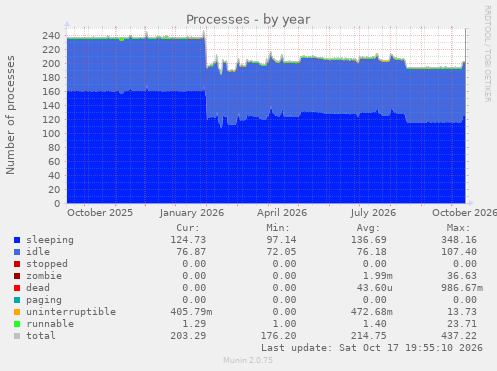Click the idle legend color swatch
The image size is (497, 371).
(17, 252)
